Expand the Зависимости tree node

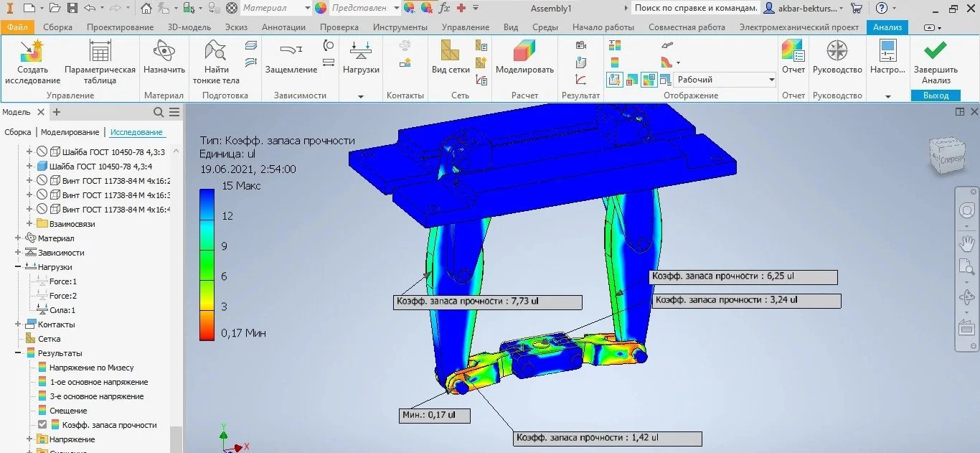[x=19, y=253]
